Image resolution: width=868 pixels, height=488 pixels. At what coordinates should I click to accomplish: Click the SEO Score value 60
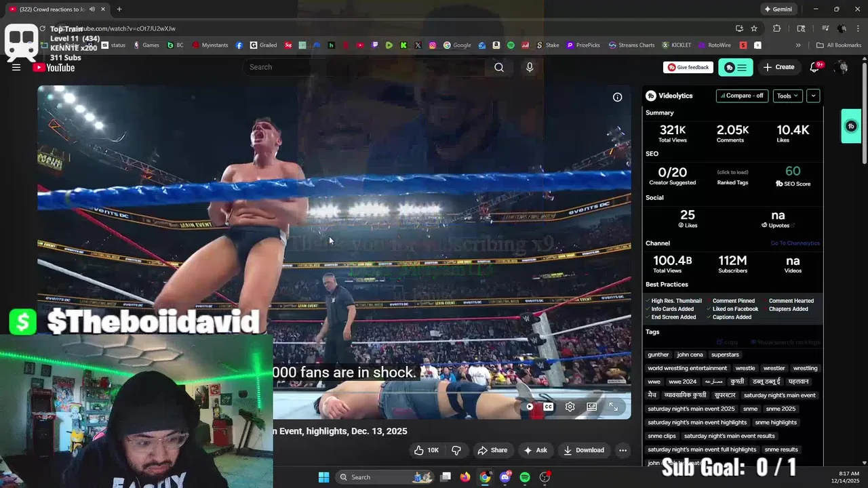[x=793, y=171]
